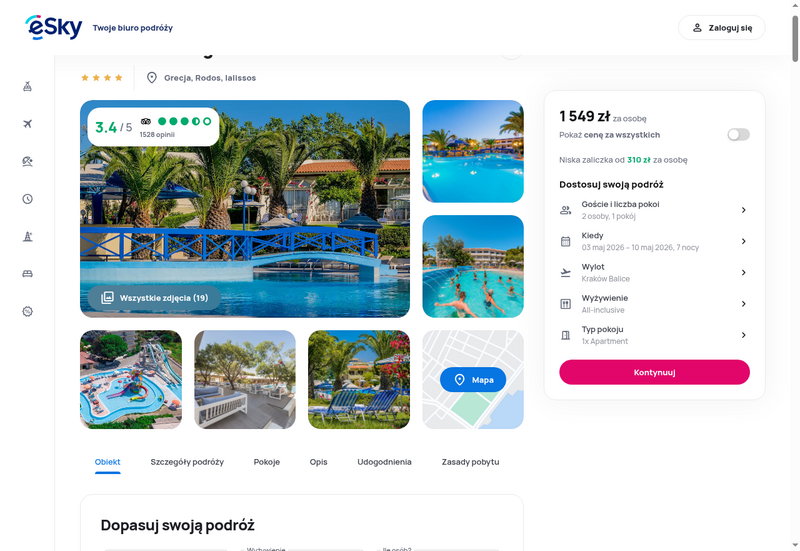
Task: Switch to the Udogodnienia tab
Action: pyautogui.click(x=384, y=462)
